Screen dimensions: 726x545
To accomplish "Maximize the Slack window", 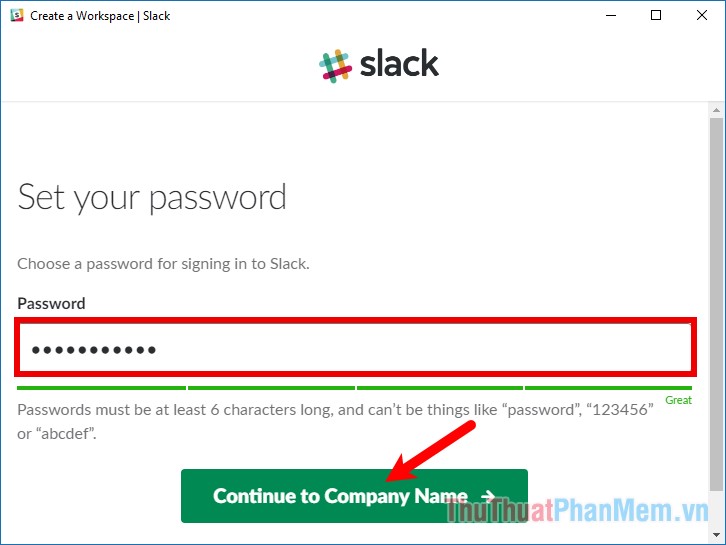I will coord(656,15).
